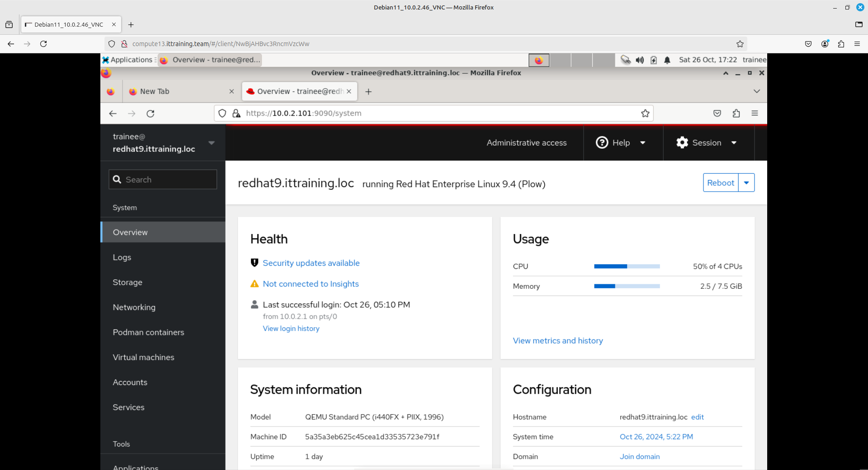Open Security updates available link
The height and width of the screenshot is (470, 868).
tap(311, 263)
